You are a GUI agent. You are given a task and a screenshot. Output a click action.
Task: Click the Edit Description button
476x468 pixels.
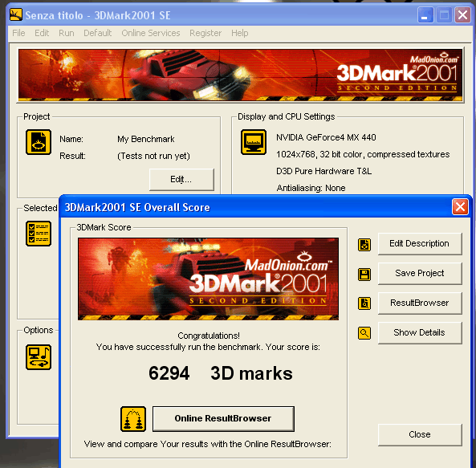coord(420,243)
